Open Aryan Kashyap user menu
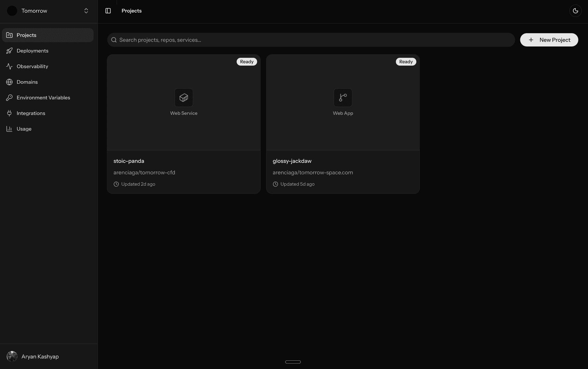Screen dimensions: 588x369 pos(49,356)
